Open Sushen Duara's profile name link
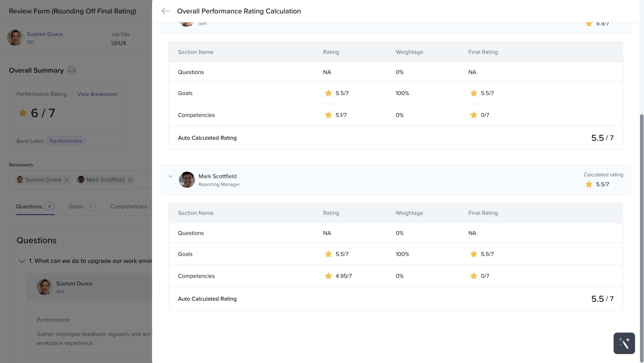 pos(44,34)
